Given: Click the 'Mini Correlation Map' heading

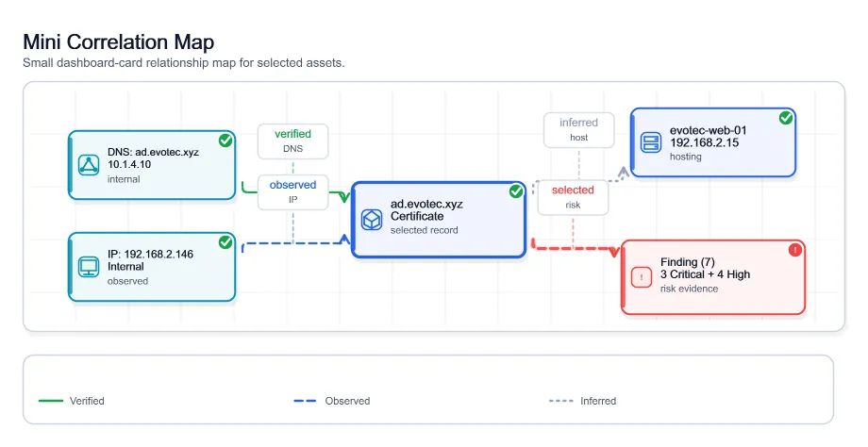Looking at the screenshot, I should pyautogui.click(x=119, y=42).
